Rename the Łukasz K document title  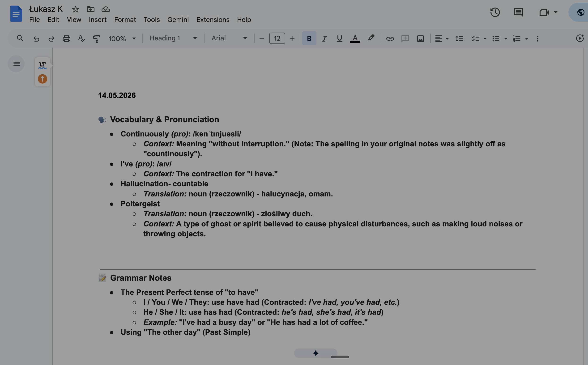(46, 9)
